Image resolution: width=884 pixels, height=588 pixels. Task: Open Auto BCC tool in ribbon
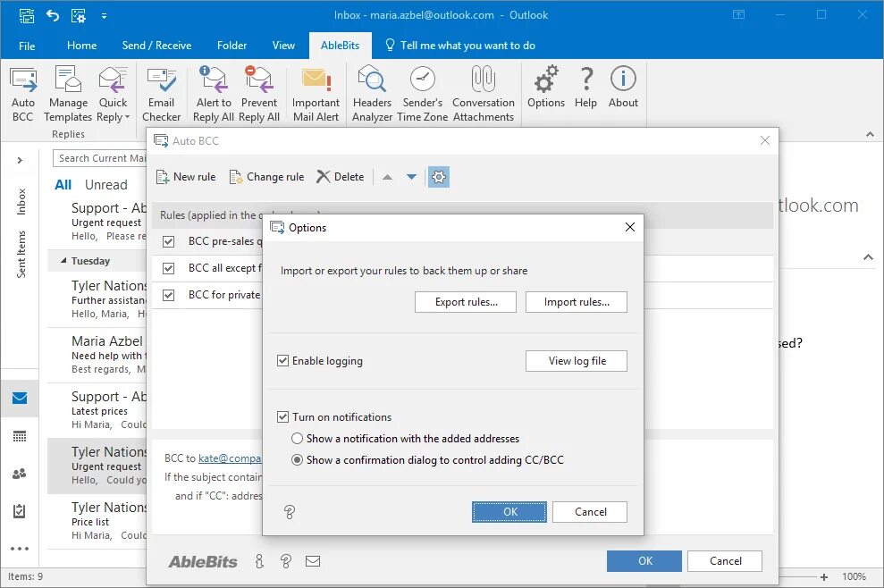pyautogui.click(x=23, y=94)
